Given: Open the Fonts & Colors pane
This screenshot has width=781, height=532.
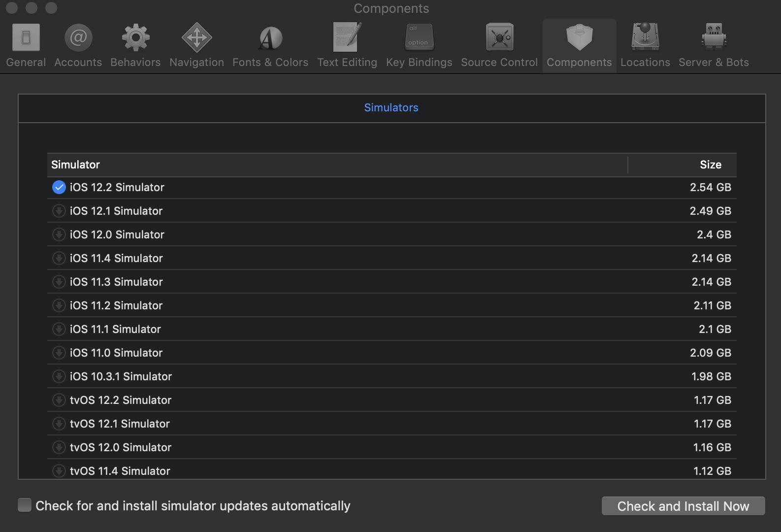Looking at the screenshot, I should [270, 45].
